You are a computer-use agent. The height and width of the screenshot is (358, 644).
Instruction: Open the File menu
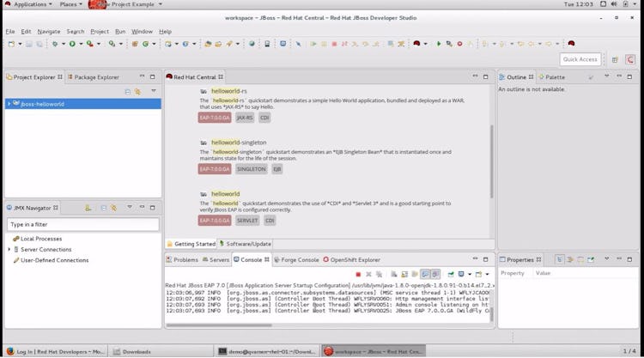pos(9,31)
